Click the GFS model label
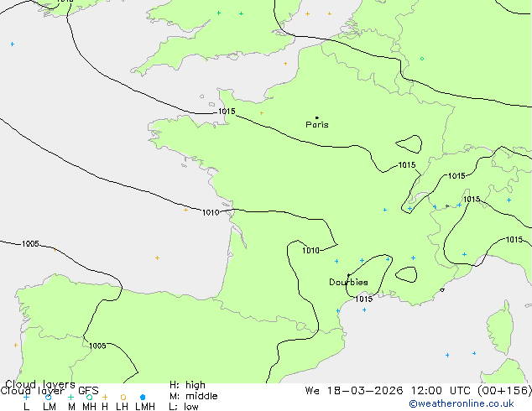This screenshot has width=532, height=411. tap(88, 391)
